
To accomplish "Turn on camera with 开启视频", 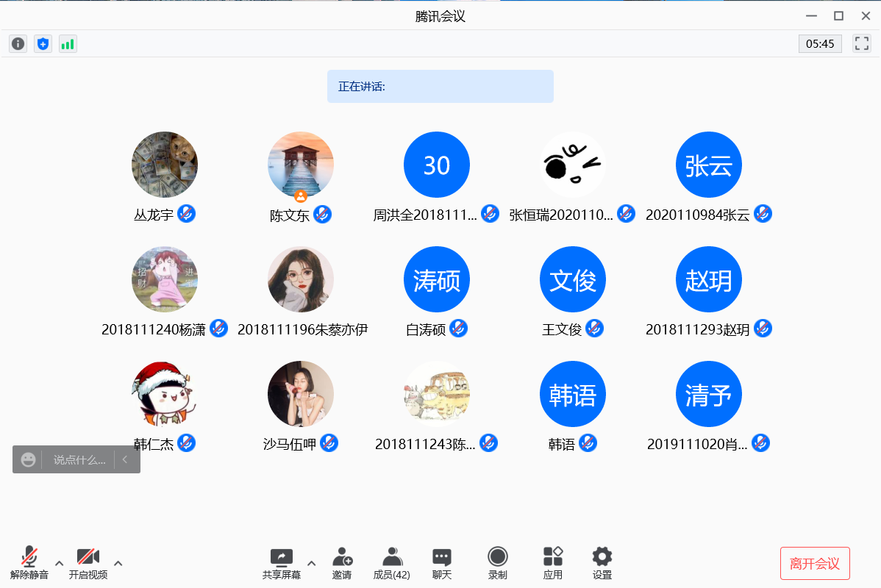I will click(88, 563).
